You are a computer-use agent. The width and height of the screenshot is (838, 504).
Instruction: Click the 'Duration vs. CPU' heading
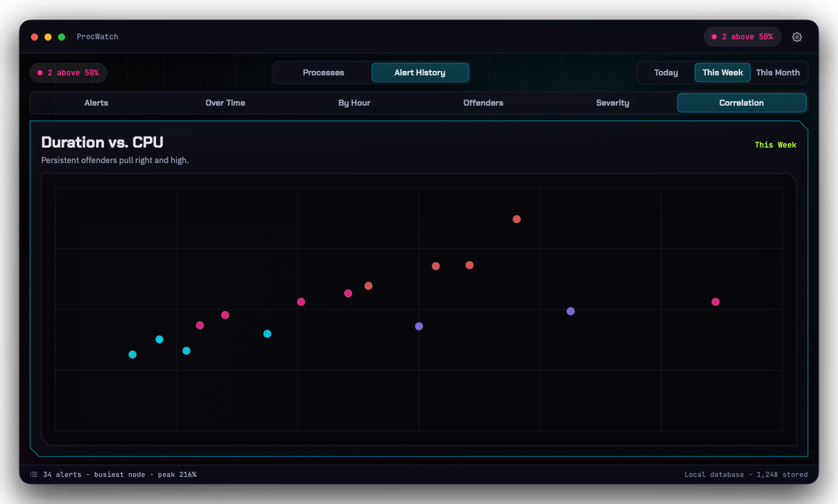102,142
